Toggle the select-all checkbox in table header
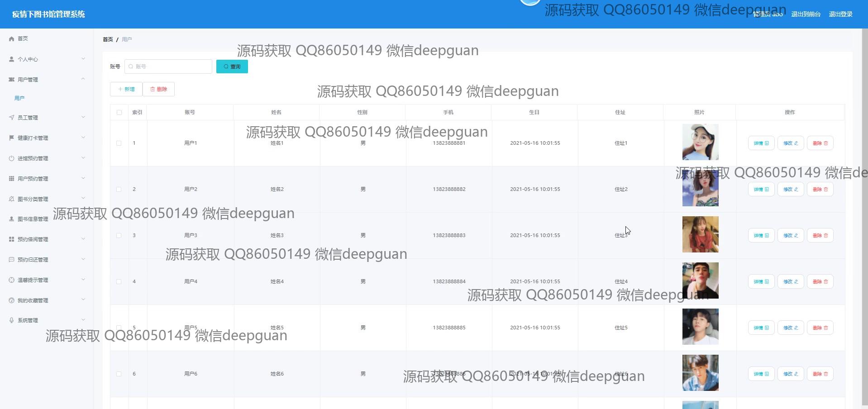The height and width of the screenshot is (409, 868). pyautogui.click(x=119, y=113)
